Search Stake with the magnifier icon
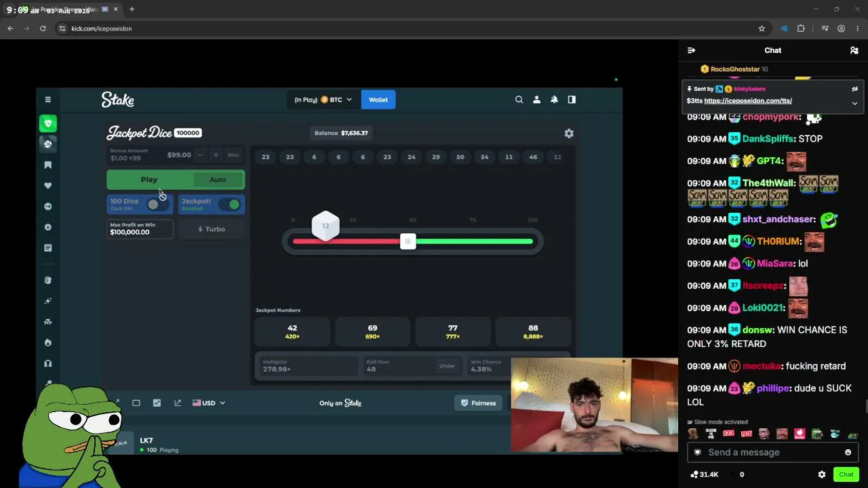Viewport: 868px width, 488px height. click(x=519, y=100)
